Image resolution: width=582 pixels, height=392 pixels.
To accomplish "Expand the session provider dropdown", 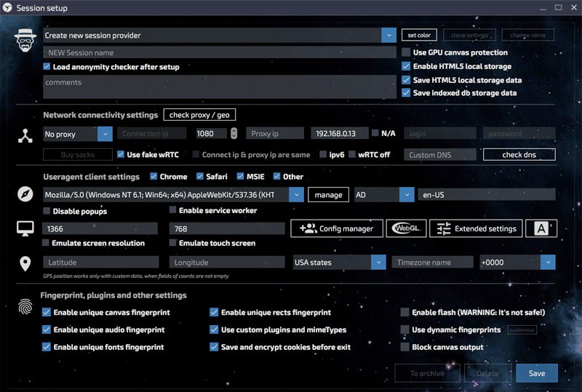I will (x=388, y=35).
